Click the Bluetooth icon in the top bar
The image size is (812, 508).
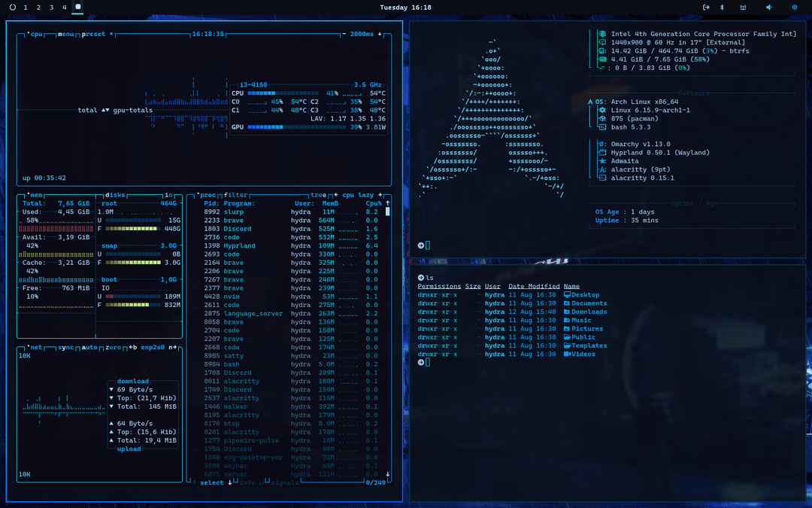[722, 8]
